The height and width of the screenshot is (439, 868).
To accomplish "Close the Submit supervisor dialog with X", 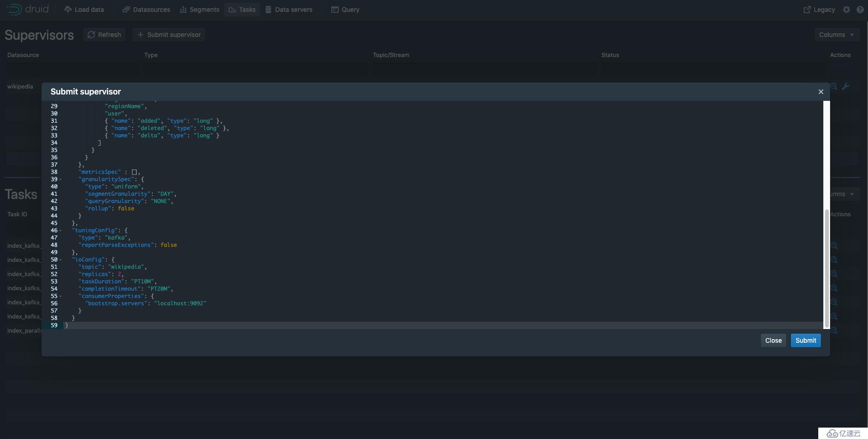I will point(821,92).
